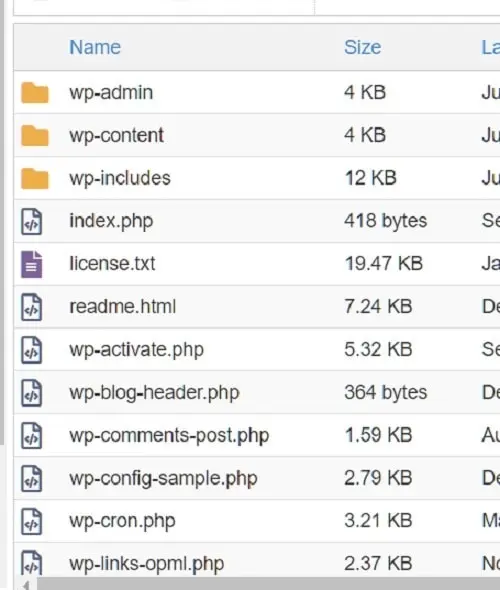
Task: Click the left arrow of horizontal scrollbar
Action: pyautogui.click(x=26, y=585)
